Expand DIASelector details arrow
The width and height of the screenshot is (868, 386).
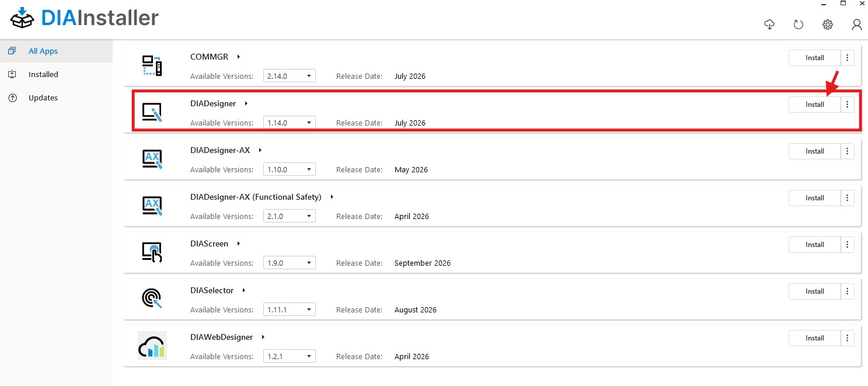pyautogui.click(x=244, y=290)
